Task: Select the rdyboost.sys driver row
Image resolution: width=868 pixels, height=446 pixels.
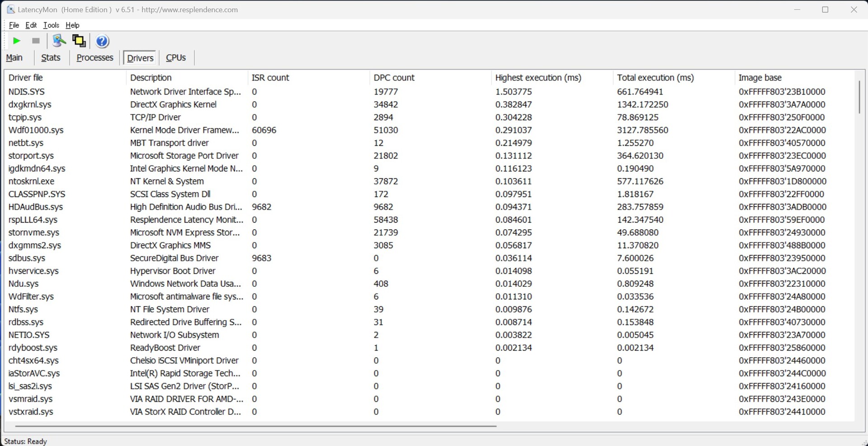Action: (429, 348)
